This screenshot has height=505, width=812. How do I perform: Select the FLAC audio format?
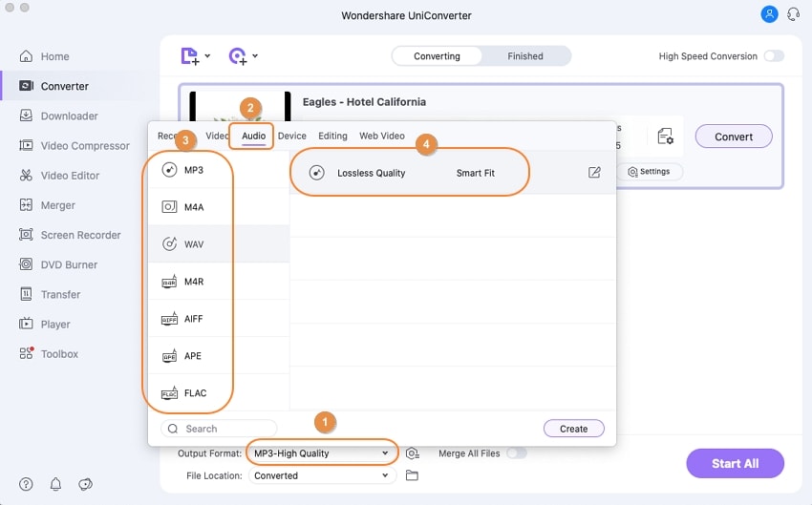tap(219, 393)
